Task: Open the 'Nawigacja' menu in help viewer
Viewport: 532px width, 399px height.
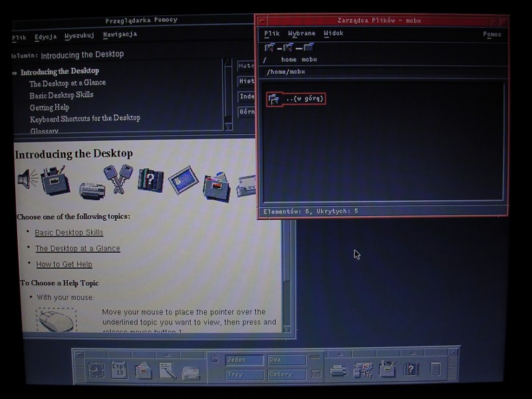Action: 120,35
